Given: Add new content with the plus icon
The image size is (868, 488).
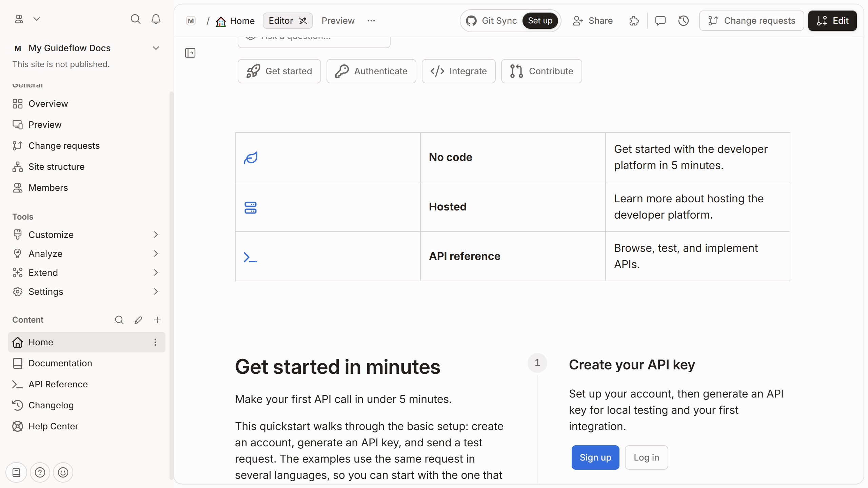Looking at the screenshot, I should click(157, 320).
